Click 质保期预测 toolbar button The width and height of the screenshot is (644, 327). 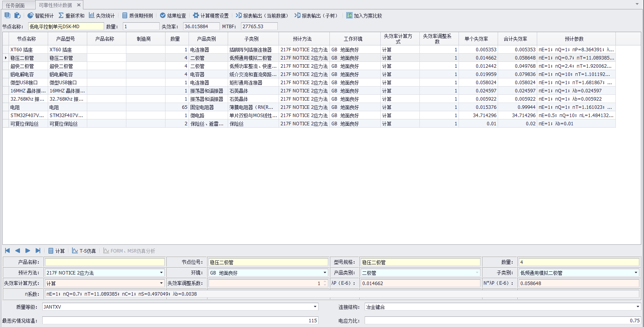pyautogui.click(x=137, y=16)
